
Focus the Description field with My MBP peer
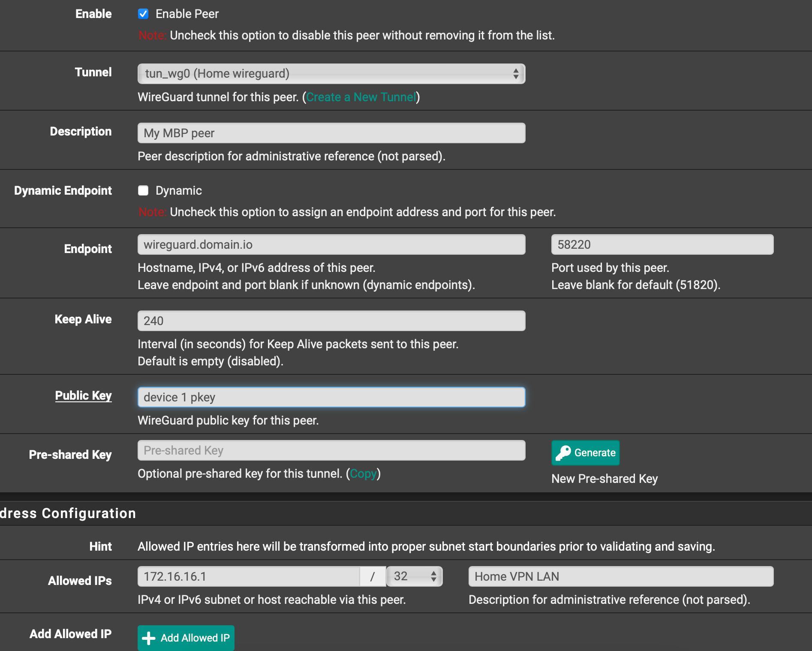[331, 133]
